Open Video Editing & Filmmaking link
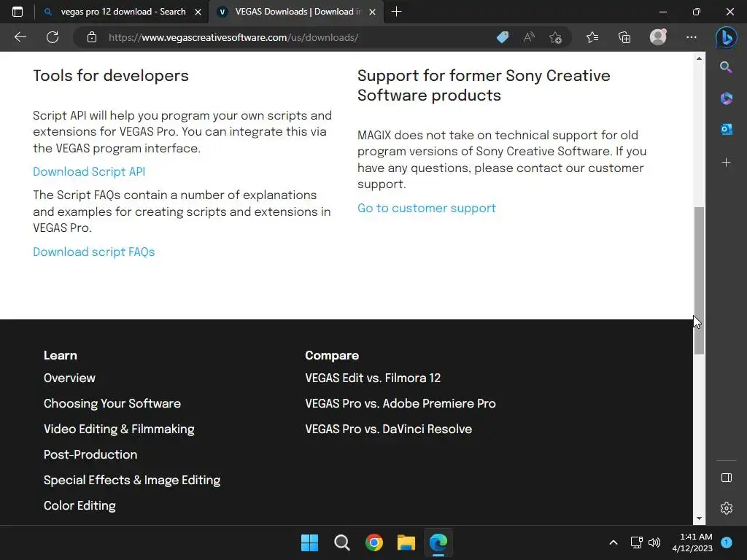This screenshot has width=747, height=560. [x=119, y=429]
